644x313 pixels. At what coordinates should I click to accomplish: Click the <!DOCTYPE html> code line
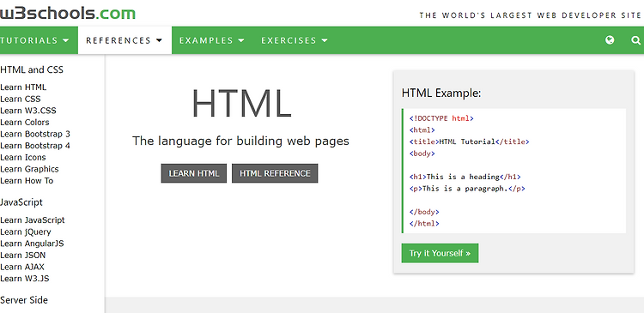pos(441,118)
